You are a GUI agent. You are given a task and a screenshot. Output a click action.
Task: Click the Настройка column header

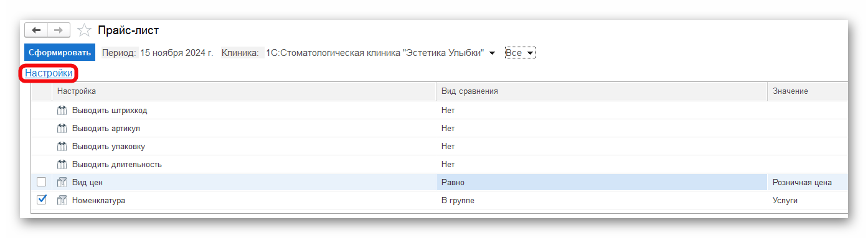[244, 91]
